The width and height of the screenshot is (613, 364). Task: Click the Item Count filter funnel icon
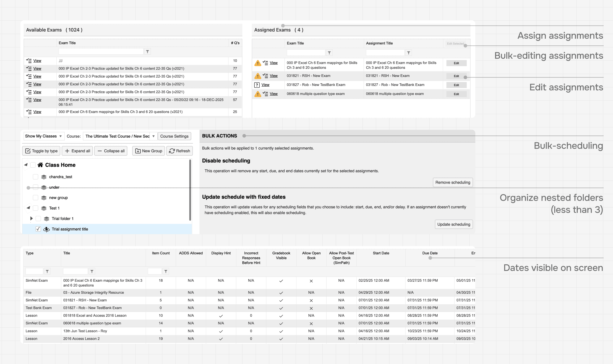[166, 271]
